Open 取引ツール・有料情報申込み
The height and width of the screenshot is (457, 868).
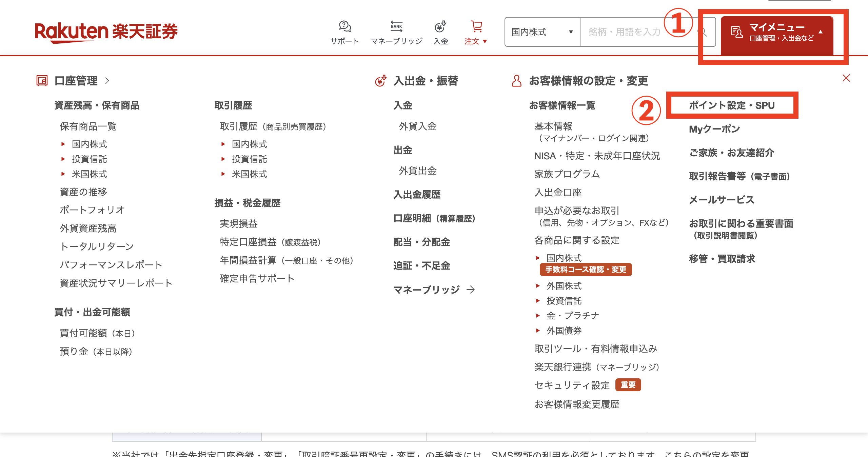[x=596, y=349]
